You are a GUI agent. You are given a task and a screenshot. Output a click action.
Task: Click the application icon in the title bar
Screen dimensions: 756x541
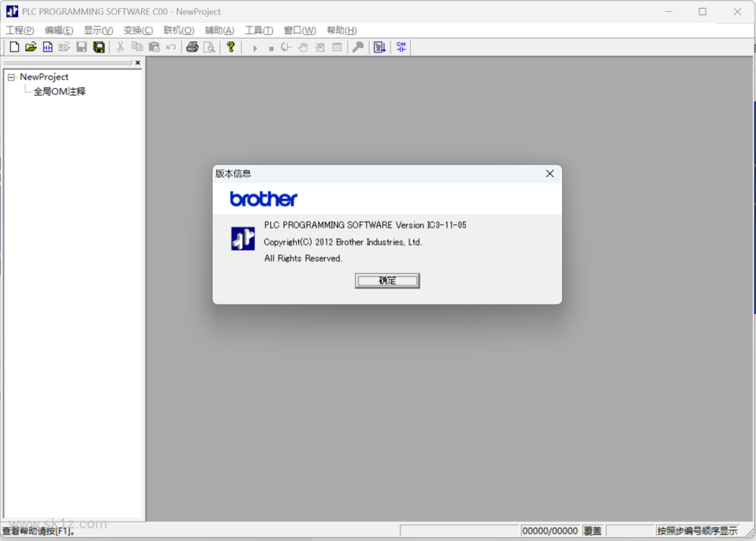point(12,11)
